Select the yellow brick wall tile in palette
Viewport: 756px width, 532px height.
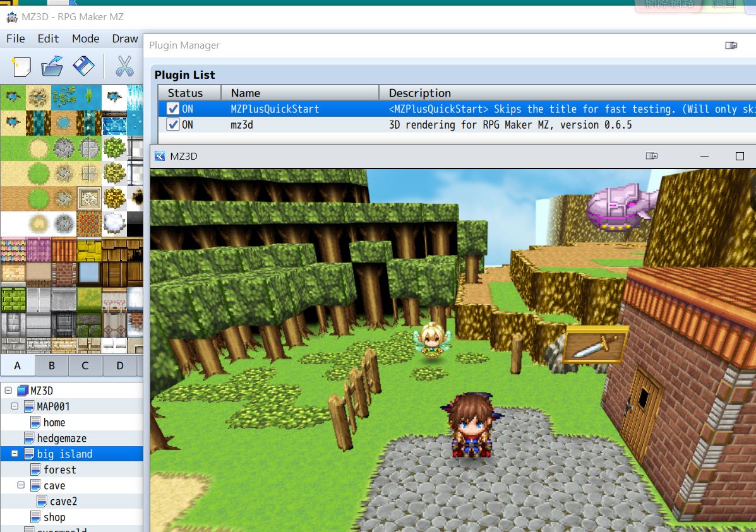click(88, 249)
